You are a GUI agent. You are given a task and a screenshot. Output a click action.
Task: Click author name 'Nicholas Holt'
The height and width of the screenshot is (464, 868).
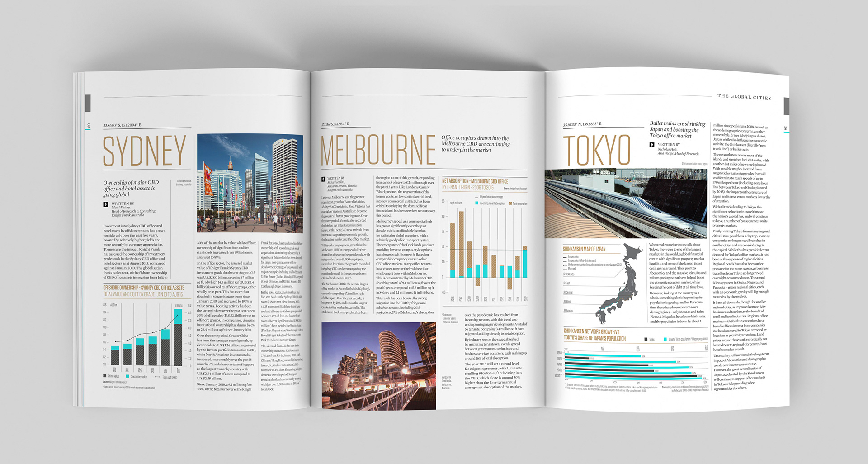(667, 149)
